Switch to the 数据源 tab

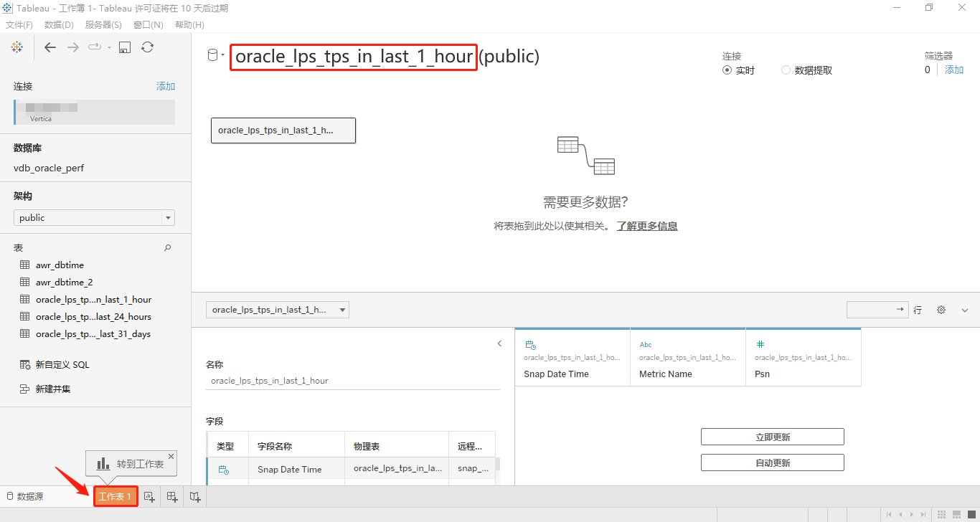coord(25,496)
